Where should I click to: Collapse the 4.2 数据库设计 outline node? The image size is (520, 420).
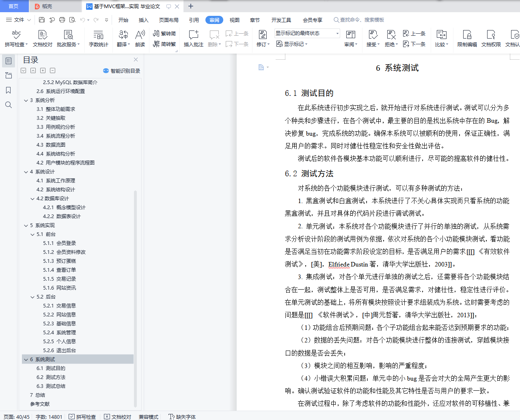tap(32, 199)
